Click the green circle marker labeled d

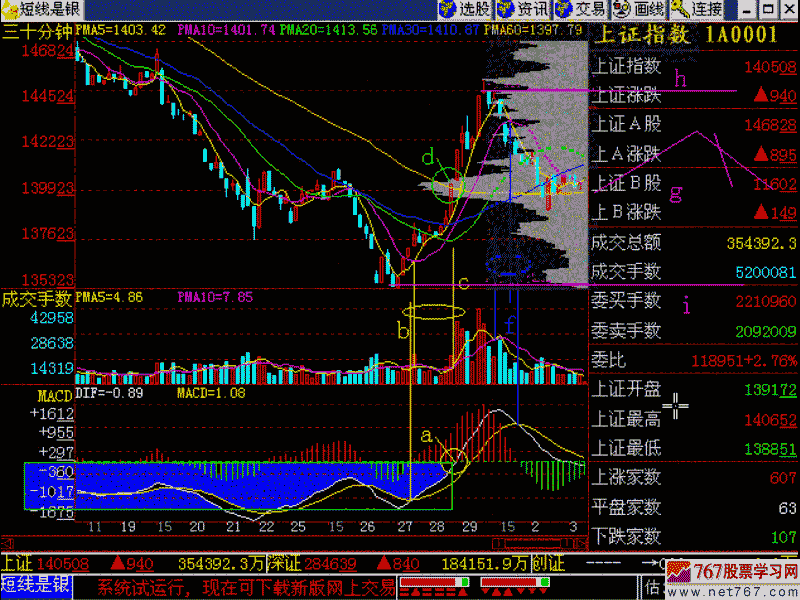448,185
